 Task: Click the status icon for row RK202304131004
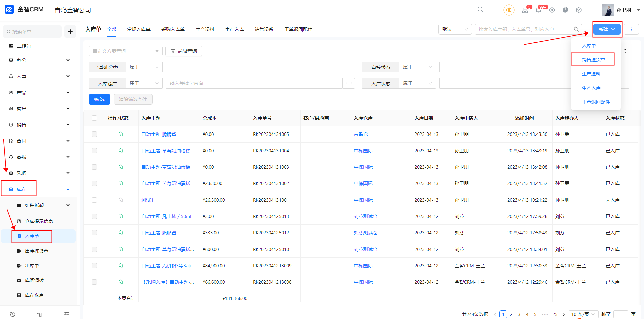click(121, 151)
